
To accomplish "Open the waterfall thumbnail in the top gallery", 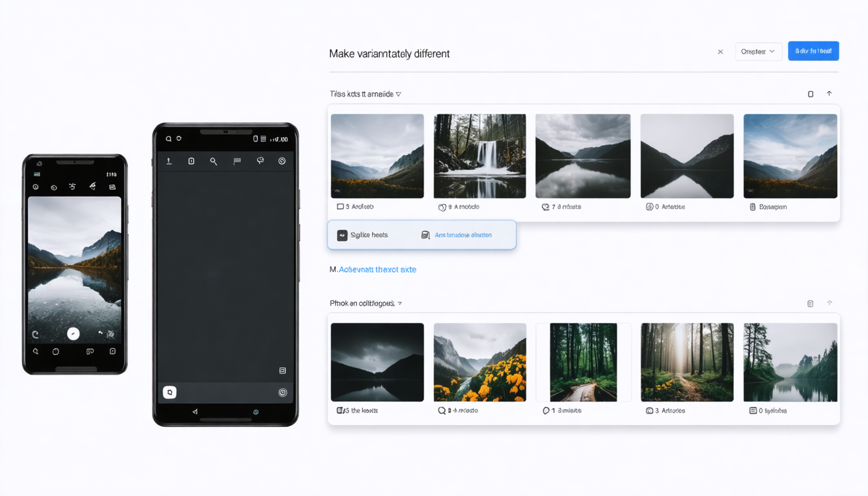I will 479,155.
